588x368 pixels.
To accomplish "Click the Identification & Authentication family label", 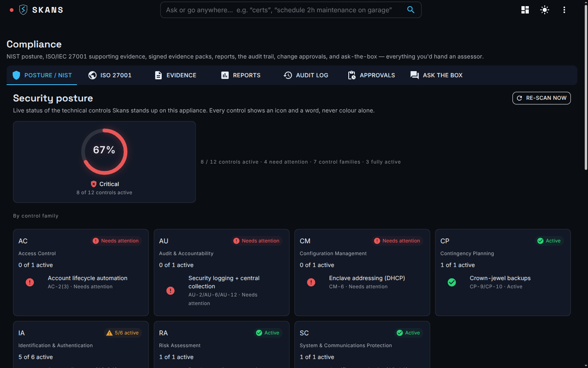I will click(x=56, y=346).
